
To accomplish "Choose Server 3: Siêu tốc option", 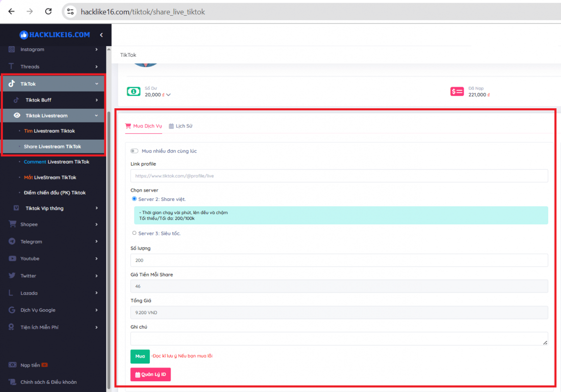I will click(134, 233).
